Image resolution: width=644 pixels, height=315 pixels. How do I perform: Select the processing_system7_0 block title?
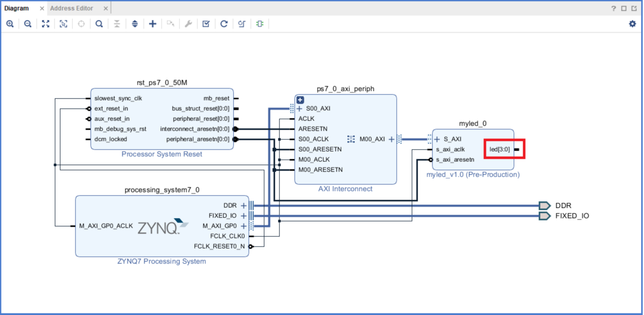[162, 190]
